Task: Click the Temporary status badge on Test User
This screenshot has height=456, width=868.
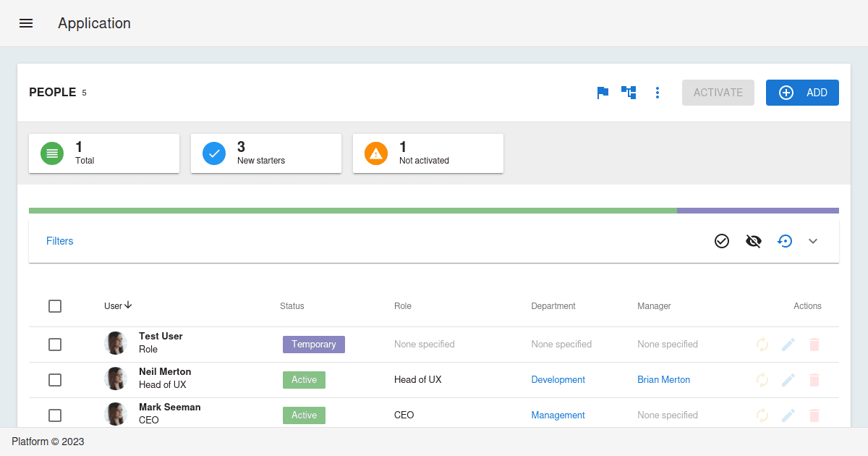Action: [x=313, y=345]
